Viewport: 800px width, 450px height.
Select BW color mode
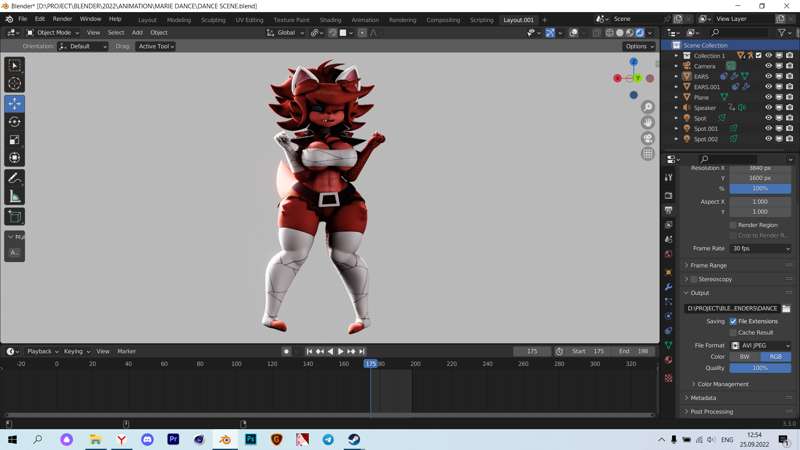pos(745,357)
